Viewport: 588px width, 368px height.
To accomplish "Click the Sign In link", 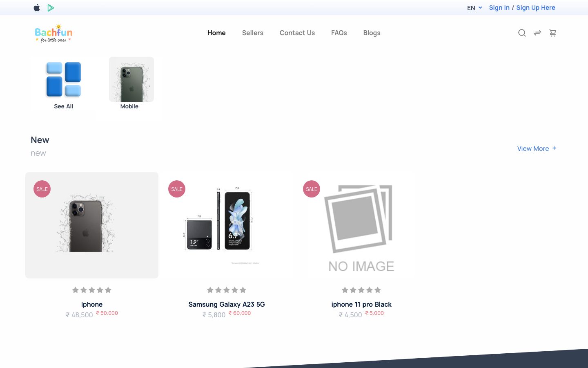I will 499,8.
